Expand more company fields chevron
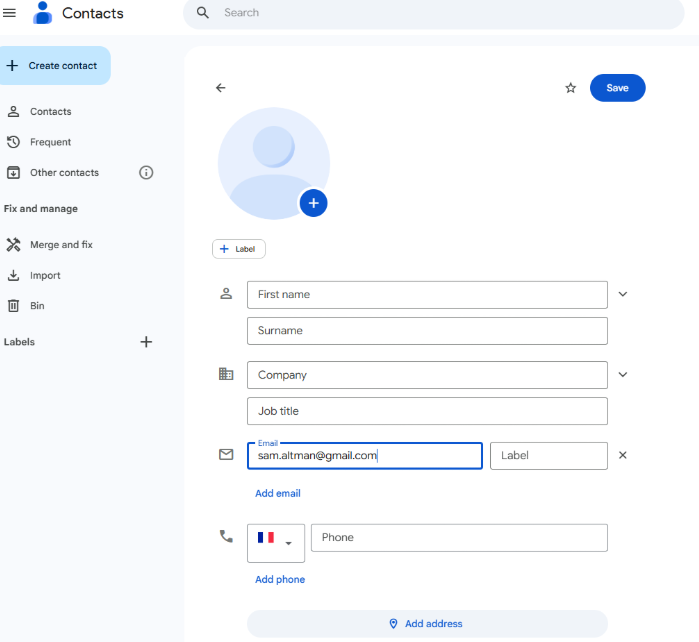The height and width of the screenshot is (642, 699). click(x=623, y=374)
